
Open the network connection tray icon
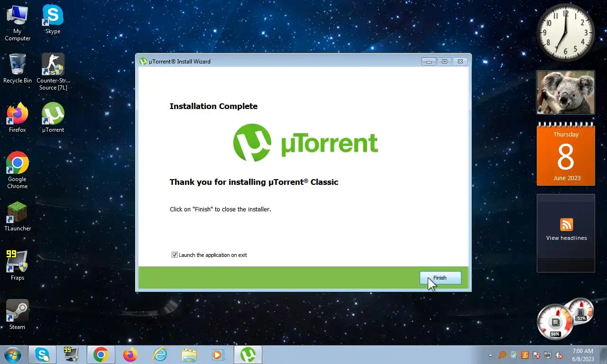pyautogui.click(x=548, y=355)
